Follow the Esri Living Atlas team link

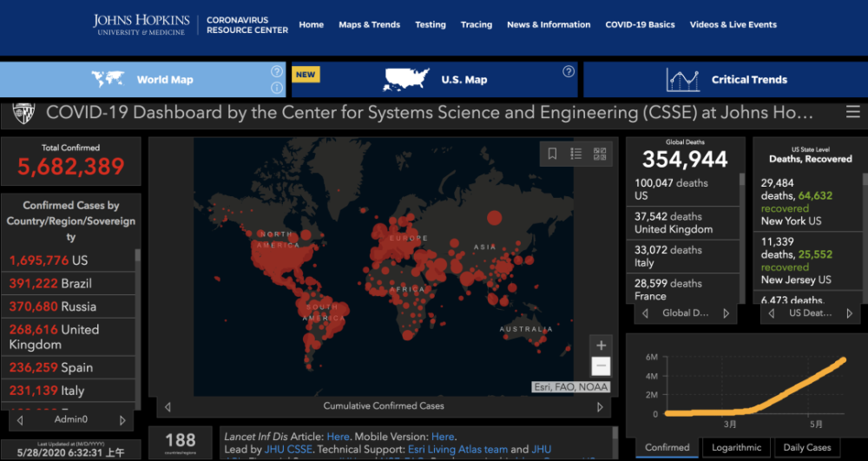click(x=457, y=450)
